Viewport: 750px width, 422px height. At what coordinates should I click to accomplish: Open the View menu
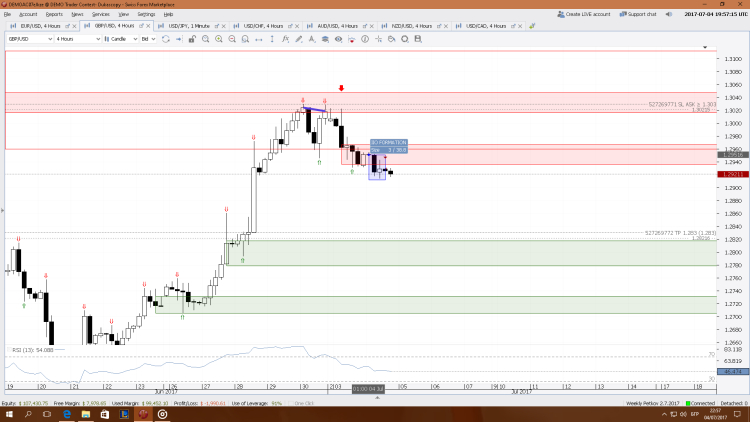coord(123,14)
